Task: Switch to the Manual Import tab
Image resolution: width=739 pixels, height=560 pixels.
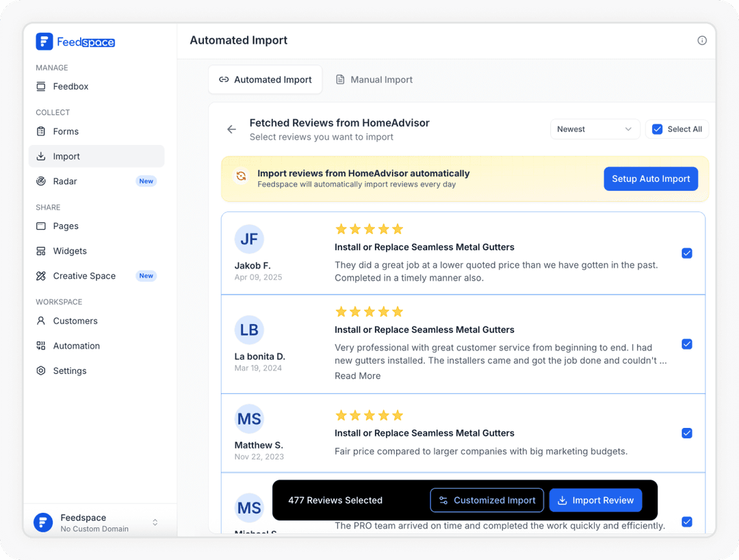Action: (x=374, y=79)
